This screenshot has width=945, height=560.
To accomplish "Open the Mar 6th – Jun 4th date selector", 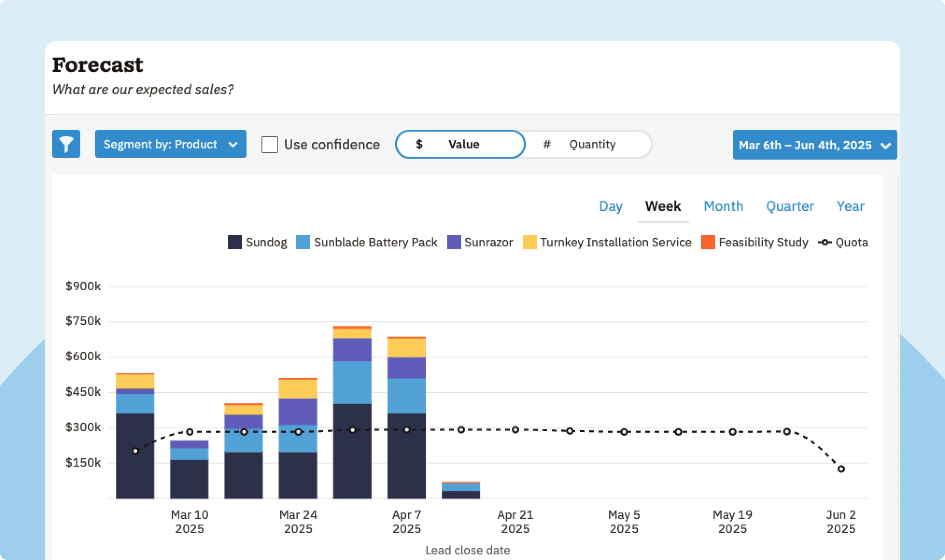I will (x=814, y=145).
